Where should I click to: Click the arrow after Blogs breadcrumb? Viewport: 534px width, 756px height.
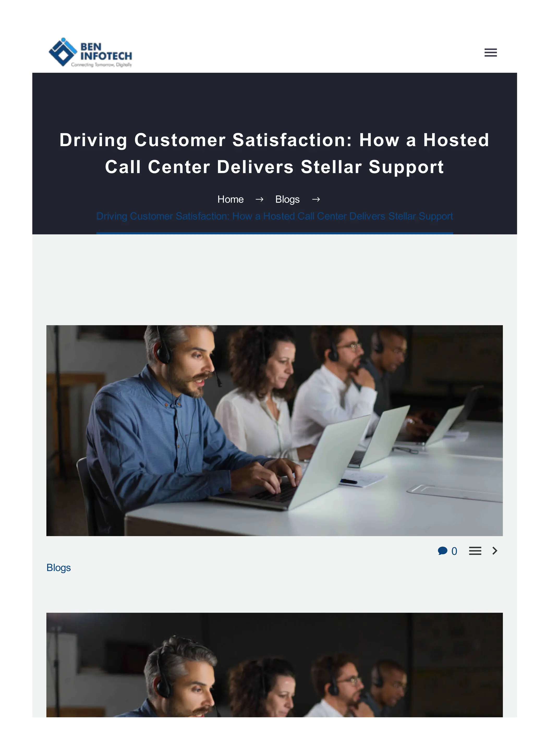coord(316,199)
